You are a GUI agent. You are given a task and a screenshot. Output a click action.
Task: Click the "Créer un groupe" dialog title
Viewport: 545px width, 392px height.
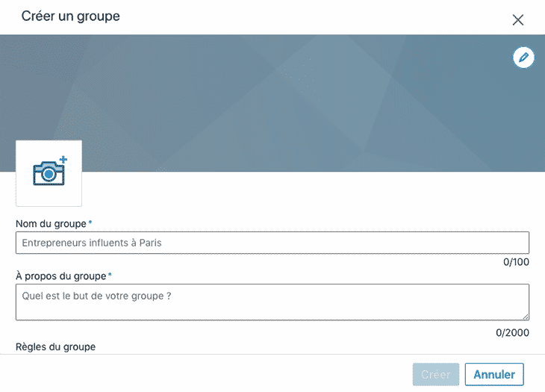(71, 16)
